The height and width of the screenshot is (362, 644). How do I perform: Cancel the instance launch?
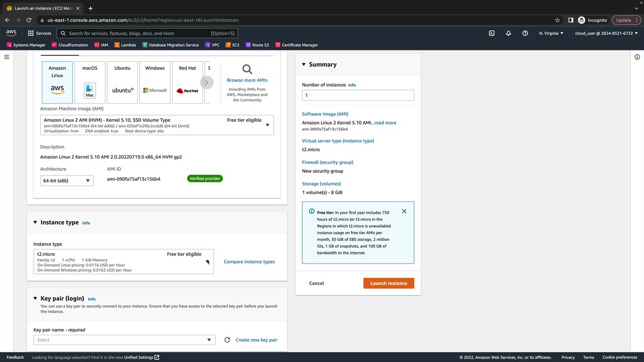tap(316, 283)
